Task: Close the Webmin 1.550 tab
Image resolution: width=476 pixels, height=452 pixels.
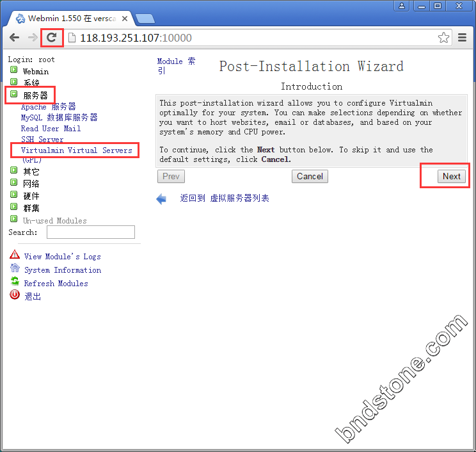Action: pos(125,19)
